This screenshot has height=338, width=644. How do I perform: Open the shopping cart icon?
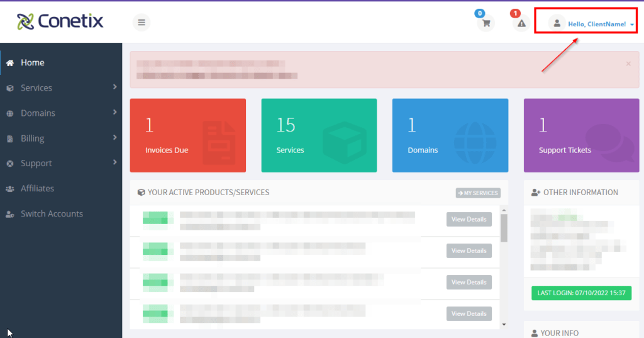click(486, 23)
